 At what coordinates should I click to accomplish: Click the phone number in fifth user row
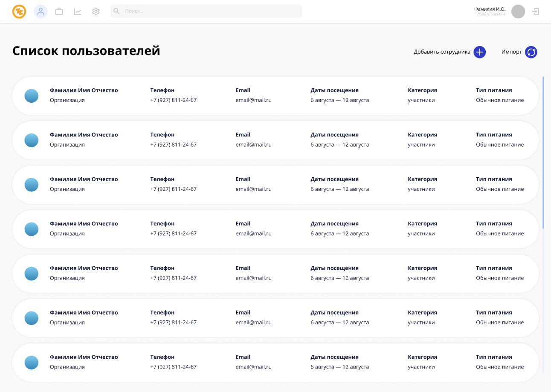point(173,278)
